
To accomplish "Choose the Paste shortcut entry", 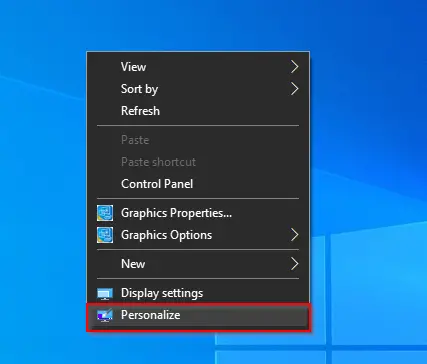I will (x=158, y=162).
